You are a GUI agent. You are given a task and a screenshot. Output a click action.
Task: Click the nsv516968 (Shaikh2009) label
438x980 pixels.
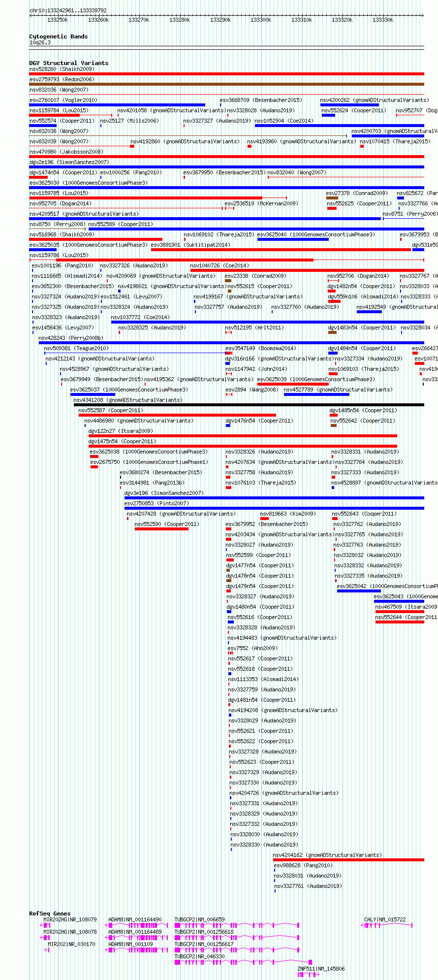62,234
